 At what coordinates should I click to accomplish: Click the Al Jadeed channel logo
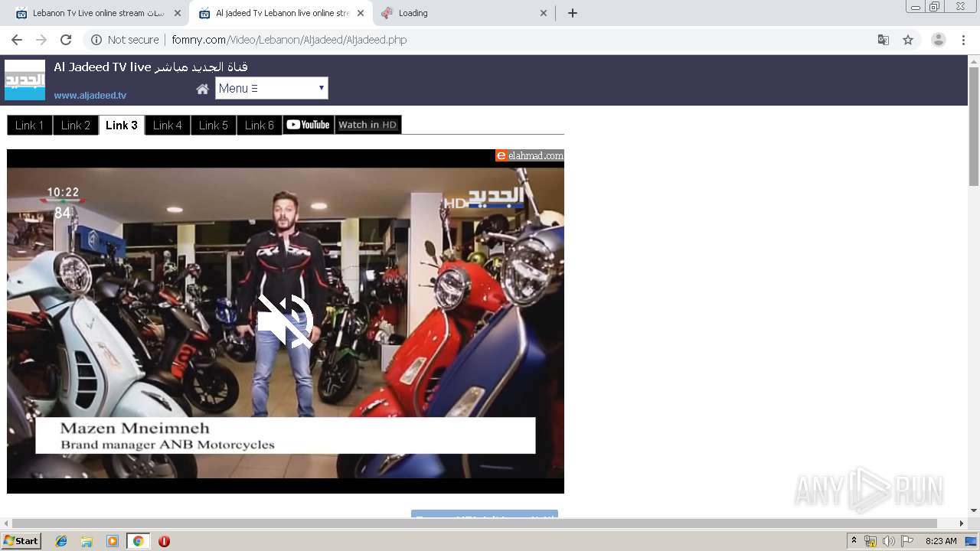pyautogui.click(x=24, y=80)
